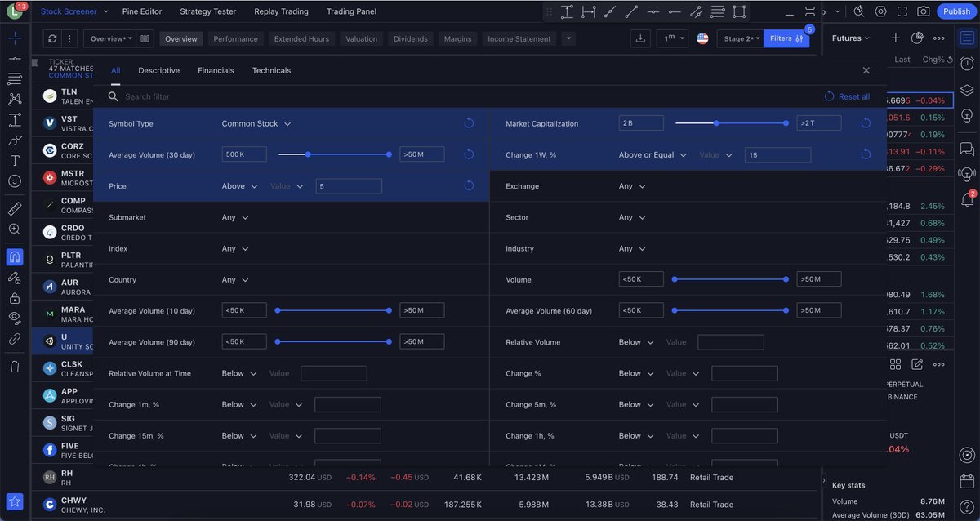Open the notifications bell icon
Screen dimensions: 980x521
click(x=967, y=199)
